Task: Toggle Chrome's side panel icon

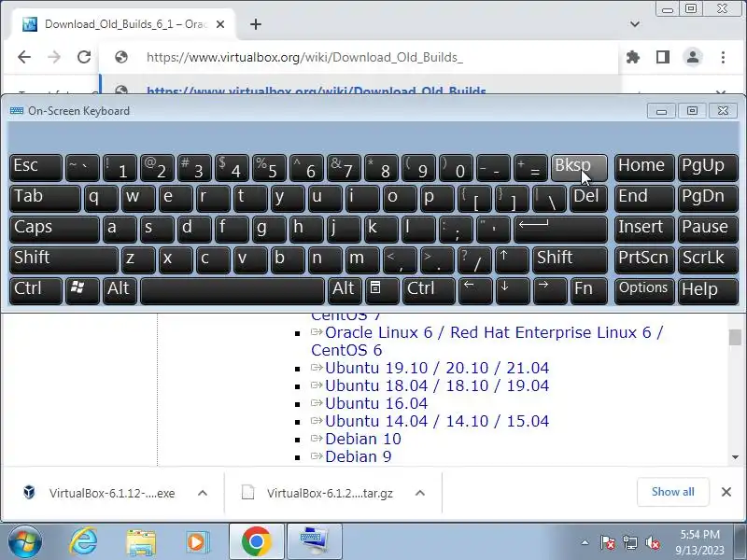Action: [x=663, y=57]
